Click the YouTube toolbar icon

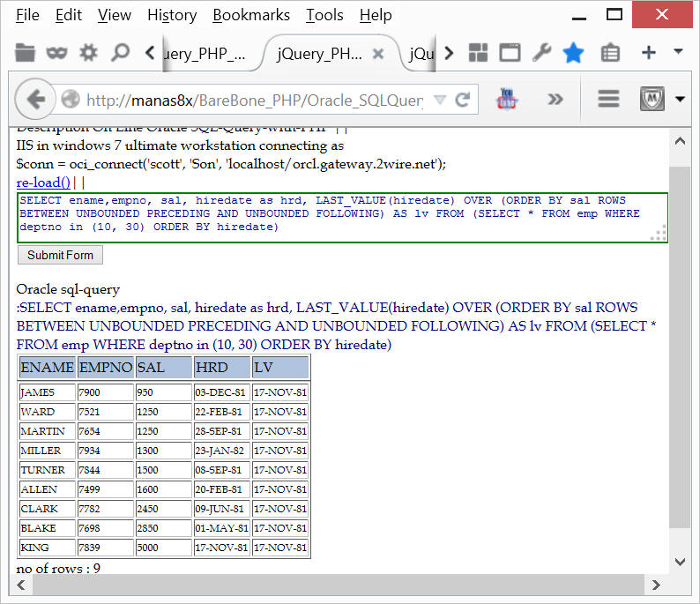[x=508, y=99]
